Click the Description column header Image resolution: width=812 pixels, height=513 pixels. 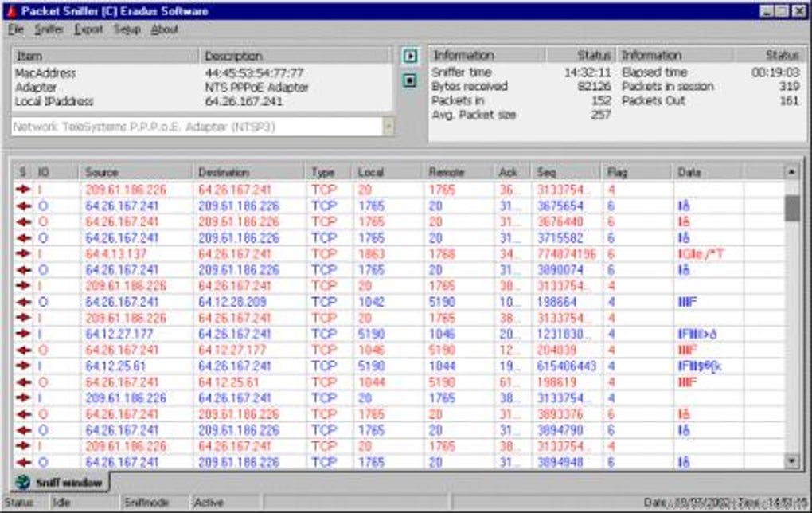click(295, 56)
